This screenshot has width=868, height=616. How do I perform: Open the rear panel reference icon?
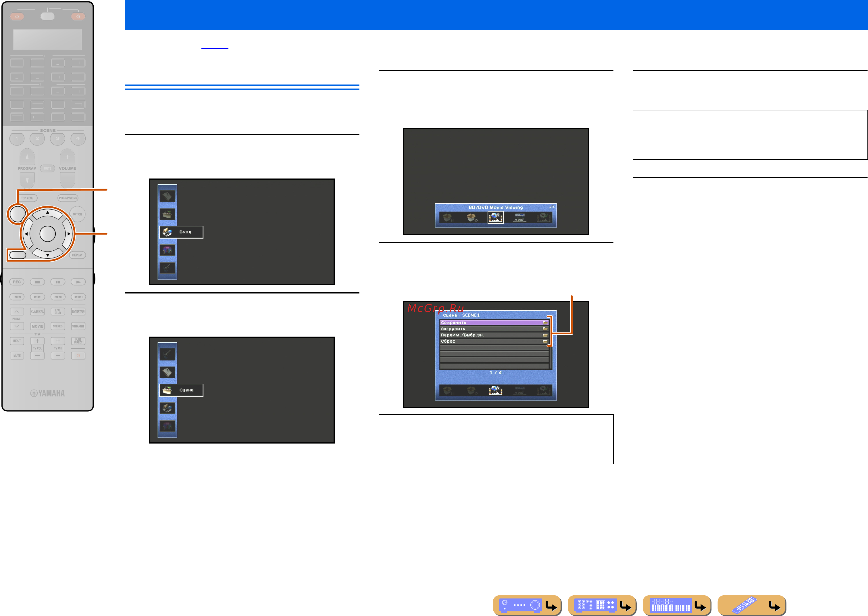(x=602, y=605)
